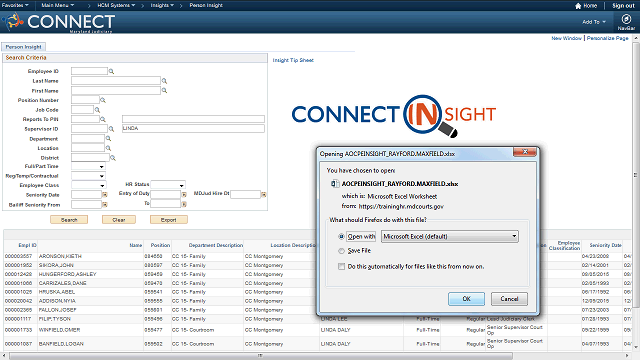Click HUNGERFORD,ASHLEY in results table
The height and width of the screenshot is (360, 640).
(x=67, y=274)
